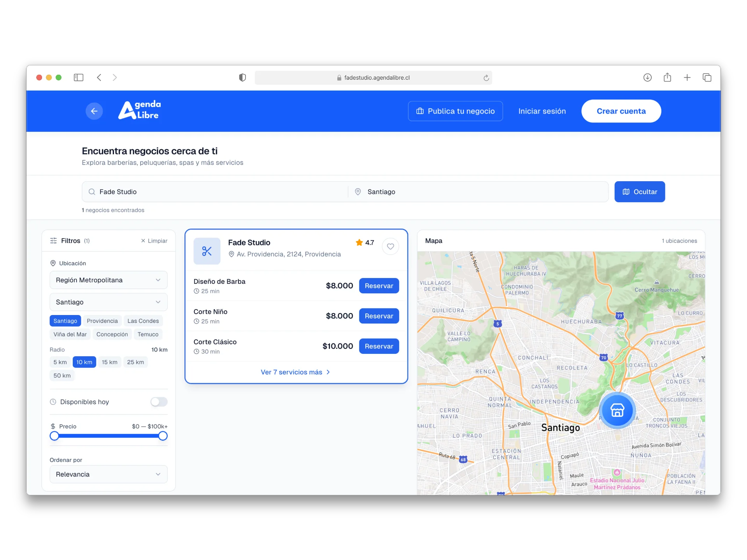Open the Relevancia sort dropdown
Viewport: 747px width, 560px height.
click(109, 474)
